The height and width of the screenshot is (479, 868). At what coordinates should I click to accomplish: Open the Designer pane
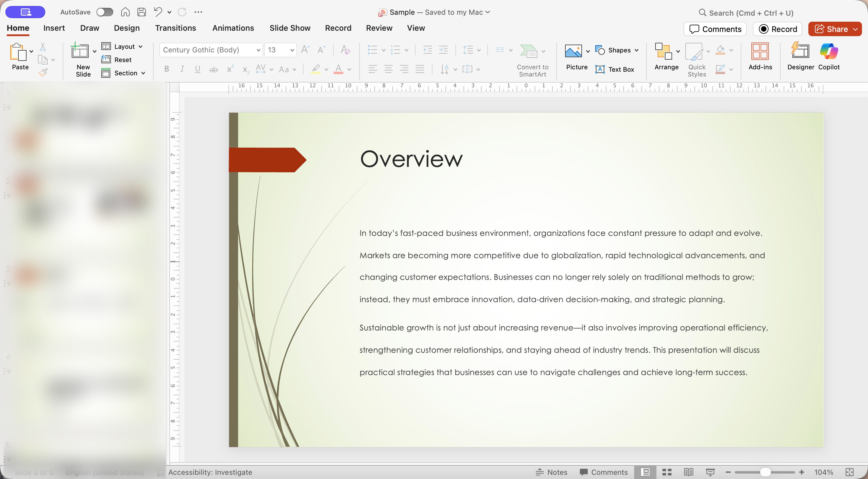coord(800,57)
